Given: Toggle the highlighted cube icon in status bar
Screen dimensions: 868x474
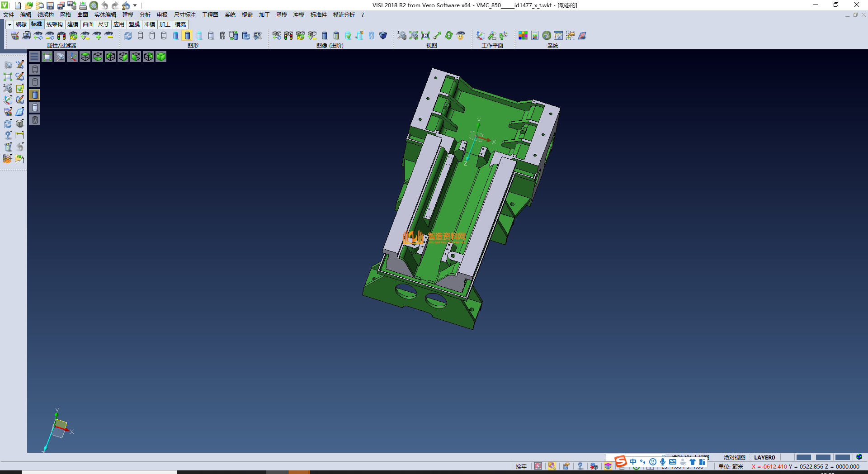Looking at the screenshot, I should point(608,466).
